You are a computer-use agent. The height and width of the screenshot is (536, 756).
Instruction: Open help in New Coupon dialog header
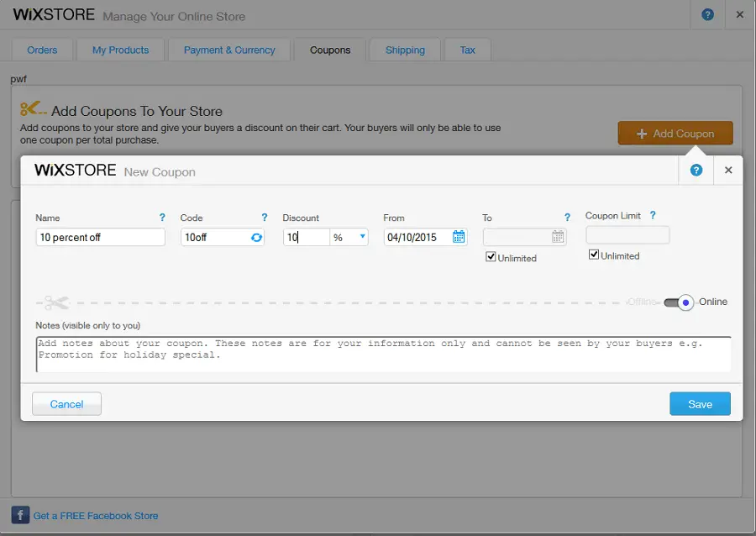(x=696, y=171)
